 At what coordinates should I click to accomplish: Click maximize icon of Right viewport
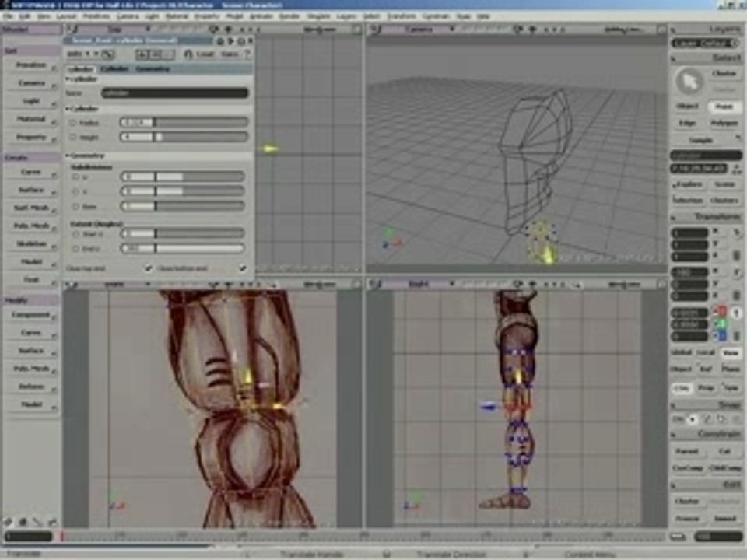(661, 285)
